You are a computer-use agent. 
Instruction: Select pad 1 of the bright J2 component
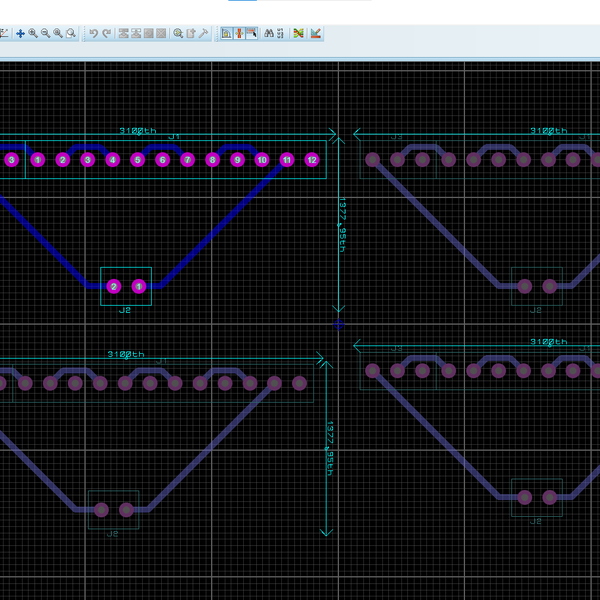(139, 287)
